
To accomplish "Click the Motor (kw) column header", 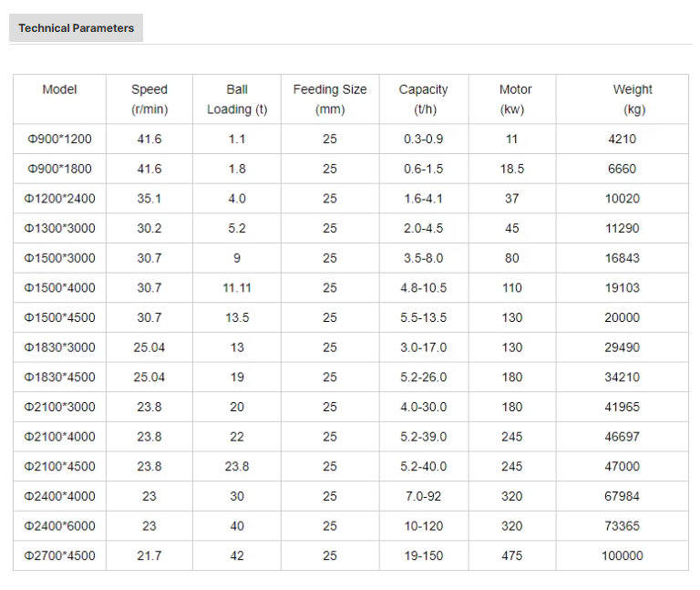I will click(x=512, y=99).
